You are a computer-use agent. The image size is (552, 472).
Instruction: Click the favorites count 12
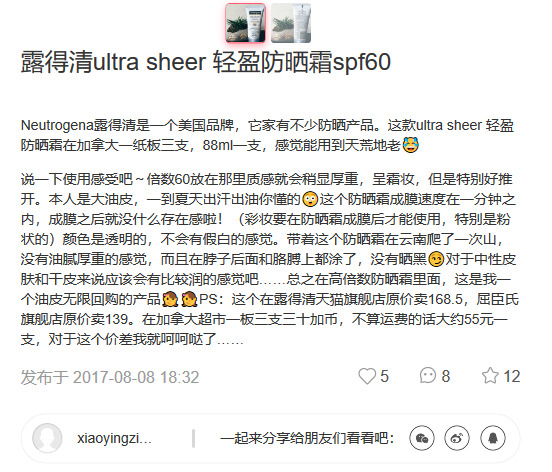coord(512,376)
